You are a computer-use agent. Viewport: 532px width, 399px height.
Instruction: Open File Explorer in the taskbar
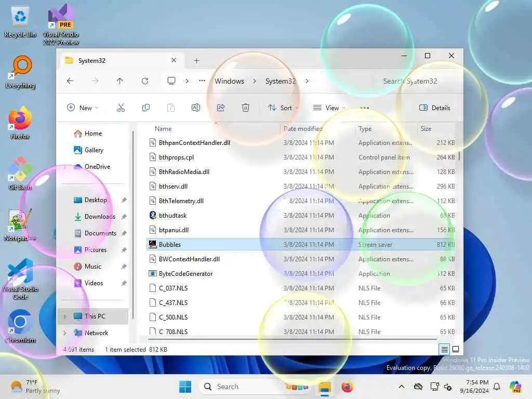click(x=325, y=387)
